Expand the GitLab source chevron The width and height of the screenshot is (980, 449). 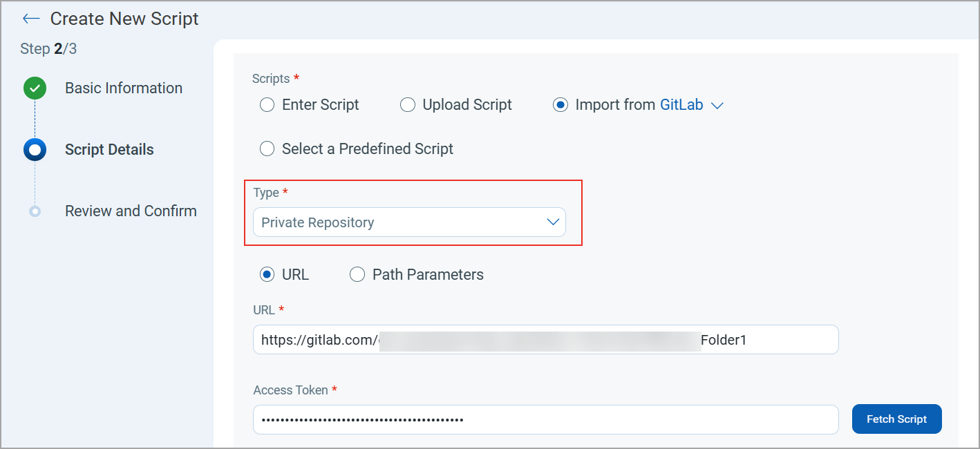[x=717, y=106]
